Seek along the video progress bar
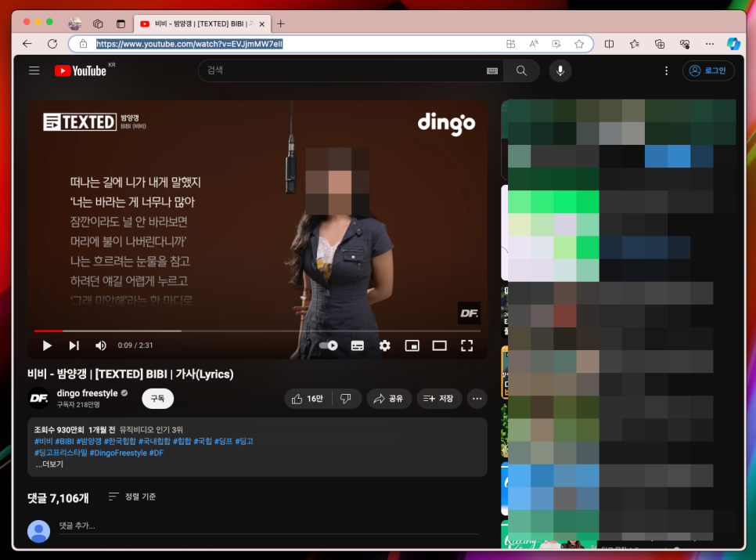 click(x=257, y=331)
